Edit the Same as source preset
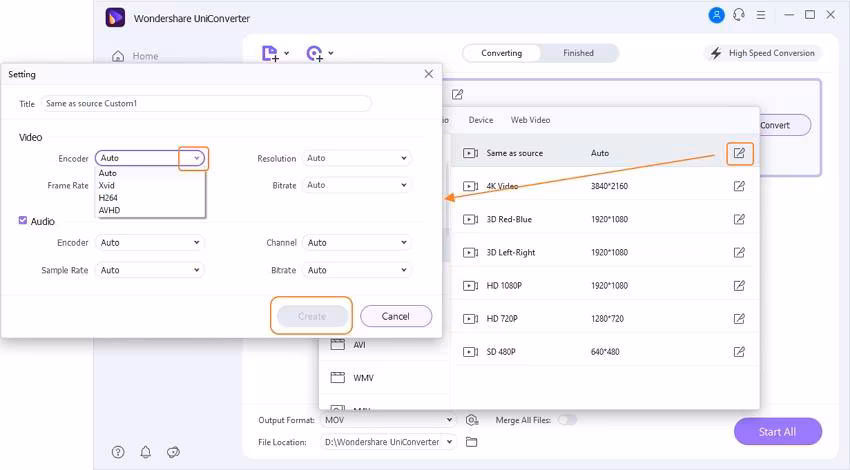850x470 pixels. coord(739,153)
